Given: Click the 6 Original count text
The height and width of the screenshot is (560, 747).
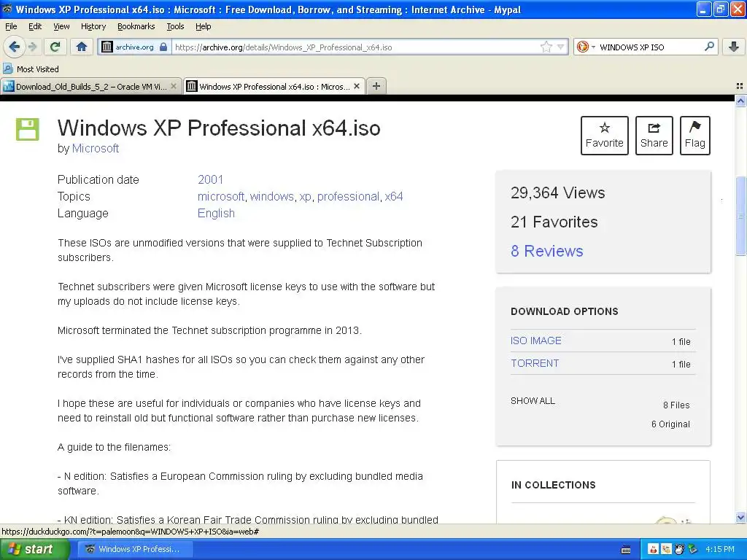Looking at the screenshot, I should tap(670, 424).
